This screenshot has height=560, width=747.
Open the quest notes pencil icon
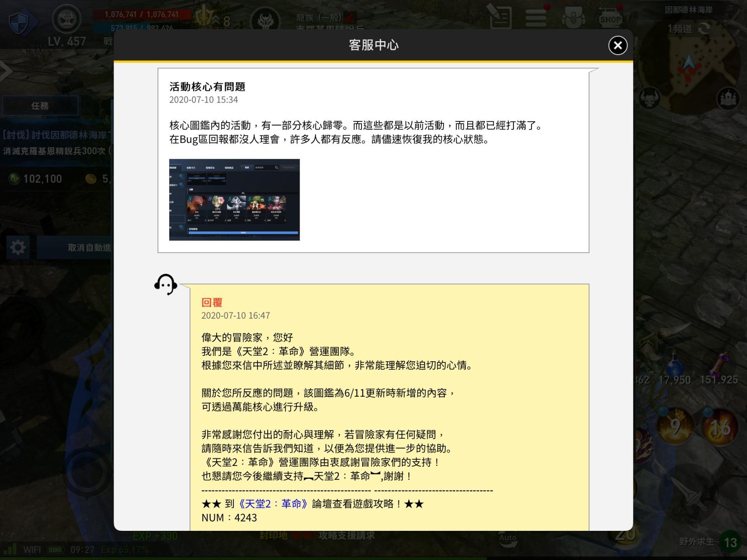[x=500, y=16]
